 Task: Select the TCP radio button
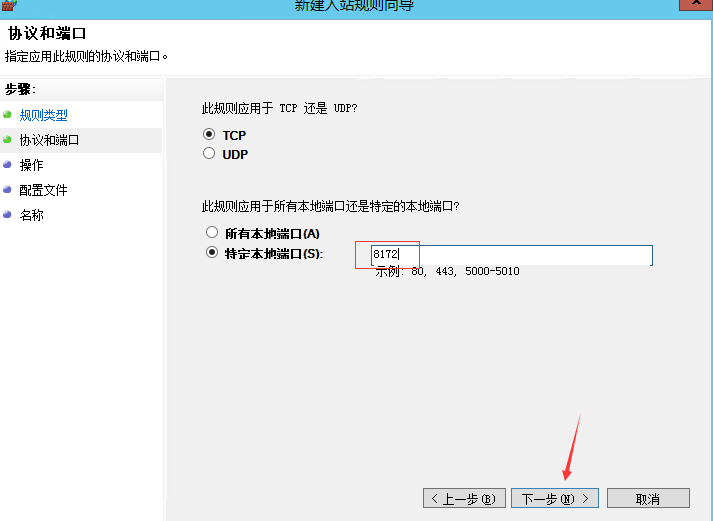[209, 135]
